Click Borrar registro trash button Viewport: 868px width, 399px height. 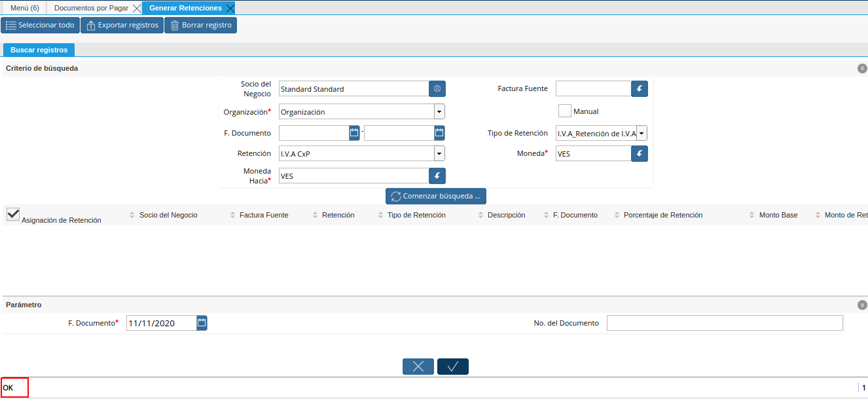pyautogui.click(x=200, y=26)
